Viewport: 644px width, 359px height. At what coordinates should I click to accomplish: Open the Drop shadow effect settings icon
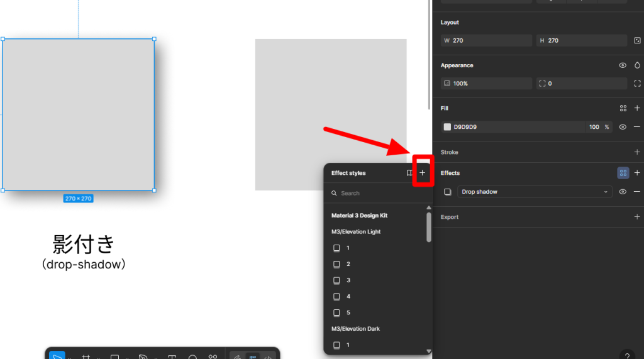(448, 192)
